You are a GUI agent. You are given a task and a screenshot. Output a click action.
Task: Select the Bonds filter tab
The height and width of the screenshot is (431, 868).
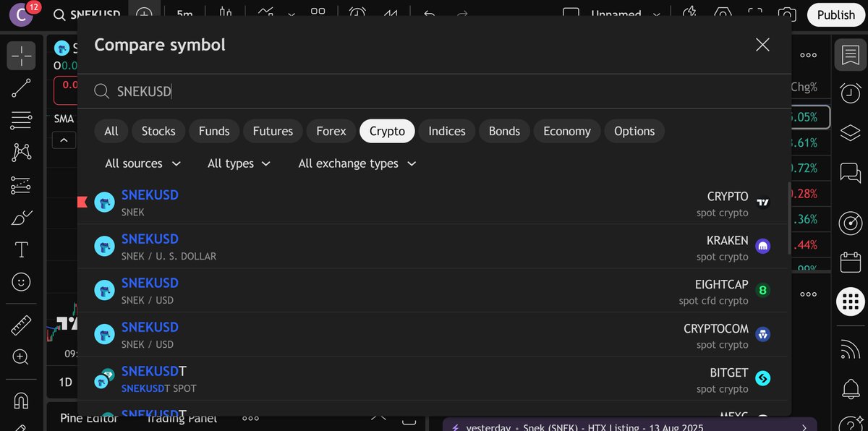(504, 131)
